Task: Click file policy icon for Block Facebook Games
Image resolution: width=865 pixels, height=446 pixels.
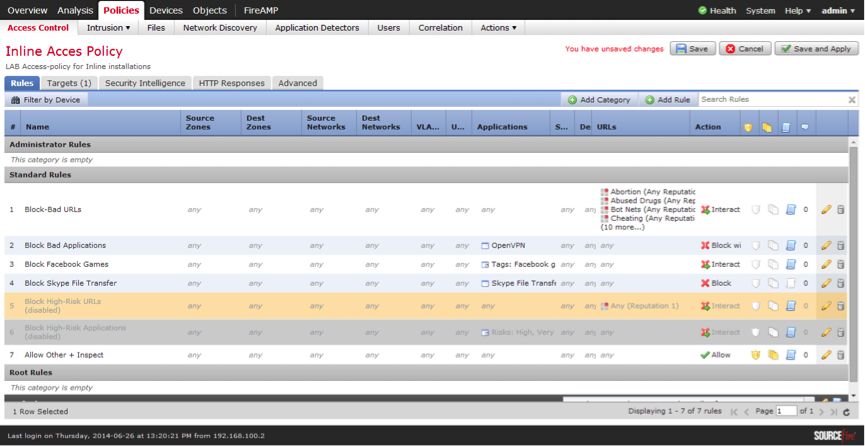Action: click(773, 264)
